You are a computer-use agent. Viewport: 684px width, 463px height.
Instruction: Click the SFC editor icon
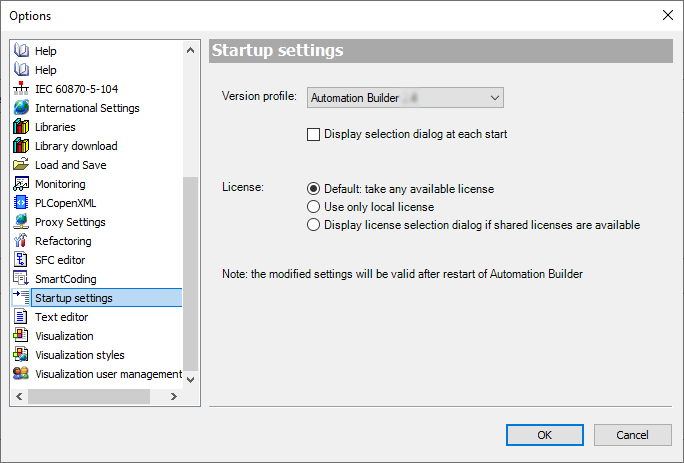(21, 260)
